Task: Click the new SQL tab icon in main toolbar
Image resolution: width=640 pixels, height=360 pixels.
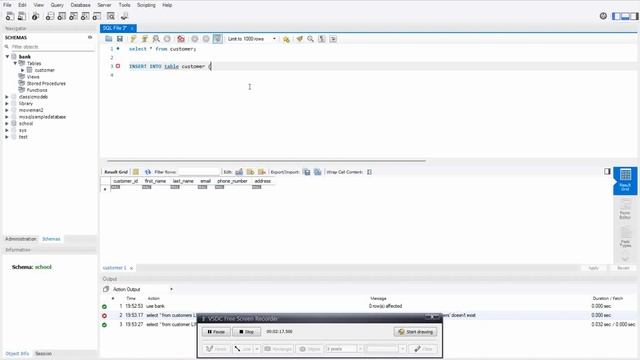Action: tap(10, 16)
